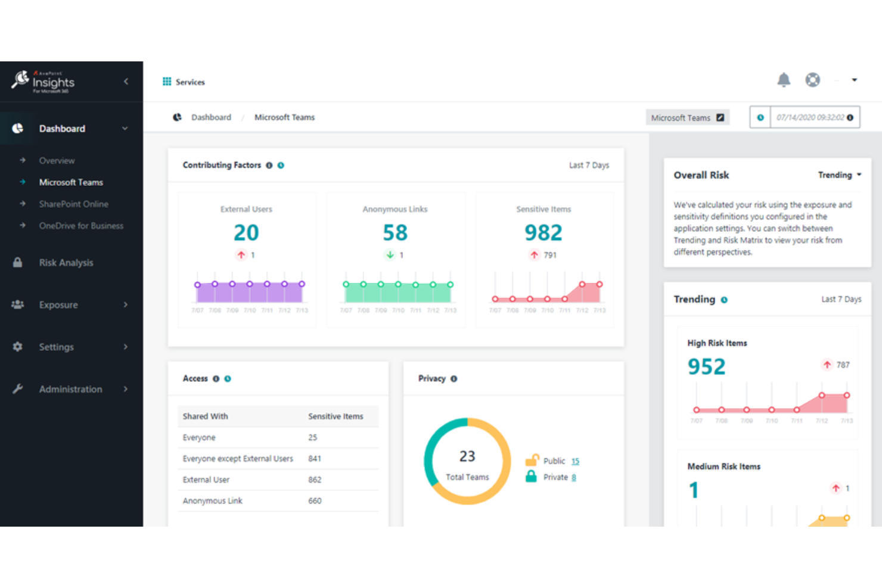Viewport: 882px width, 588px height.
Task: Collapse the sidebar with the left chevron
Action: click(x=126, y=81)
